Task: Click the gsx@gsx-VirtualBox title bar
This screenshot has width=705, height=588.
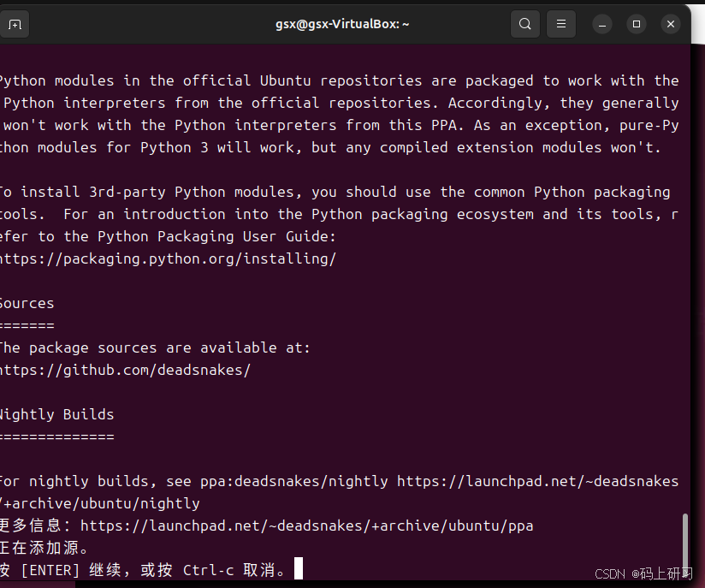Action: pos(341,24)
